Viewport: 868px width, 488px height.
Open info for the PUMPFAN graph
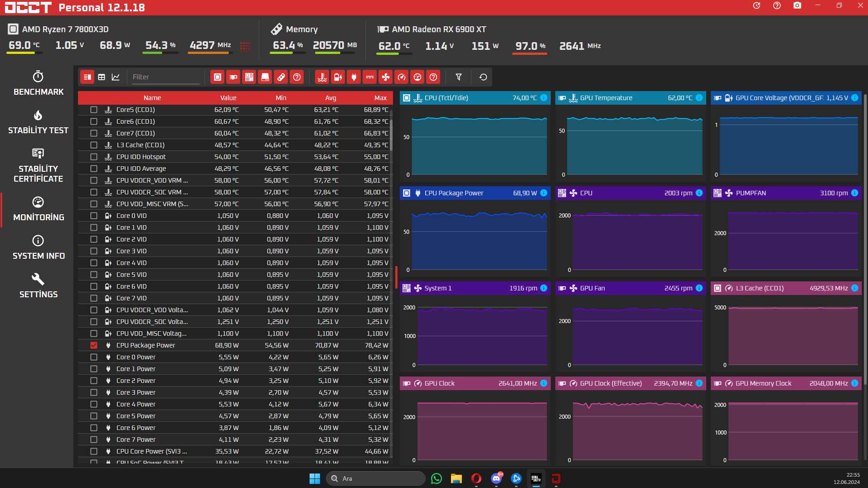click(855, 193)
